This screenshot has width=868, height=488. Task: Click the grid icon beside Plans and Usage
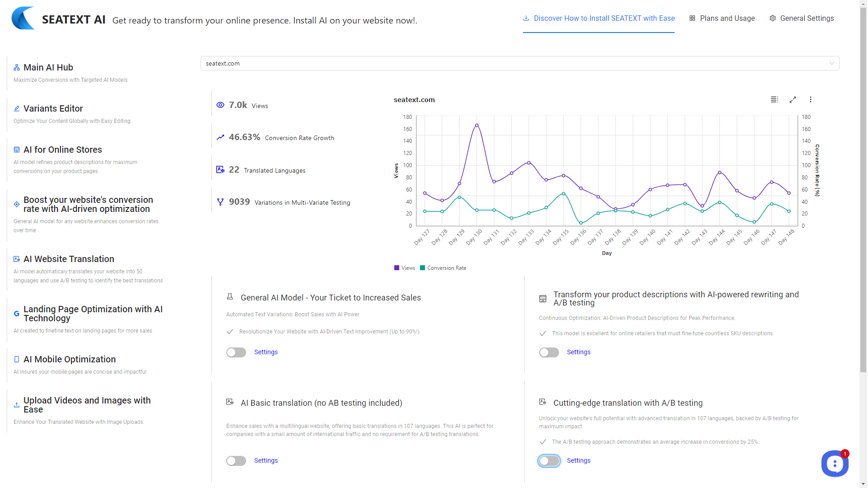(692, 19)
